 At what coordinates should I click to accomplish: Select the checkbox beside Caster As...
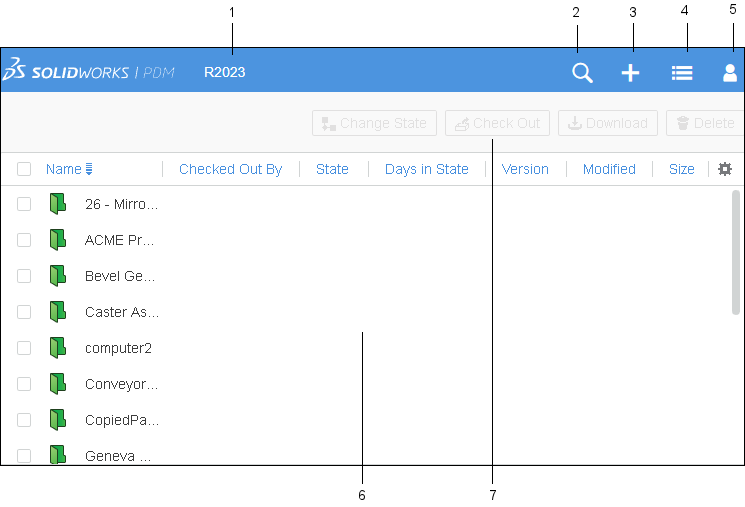[x=24, y=312]
